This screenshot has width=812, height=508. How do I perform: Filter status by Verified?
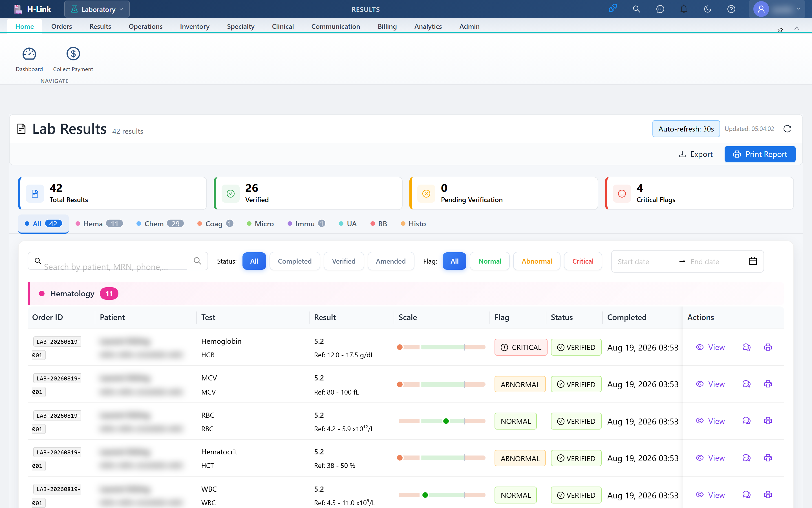(x=344, y=261)
